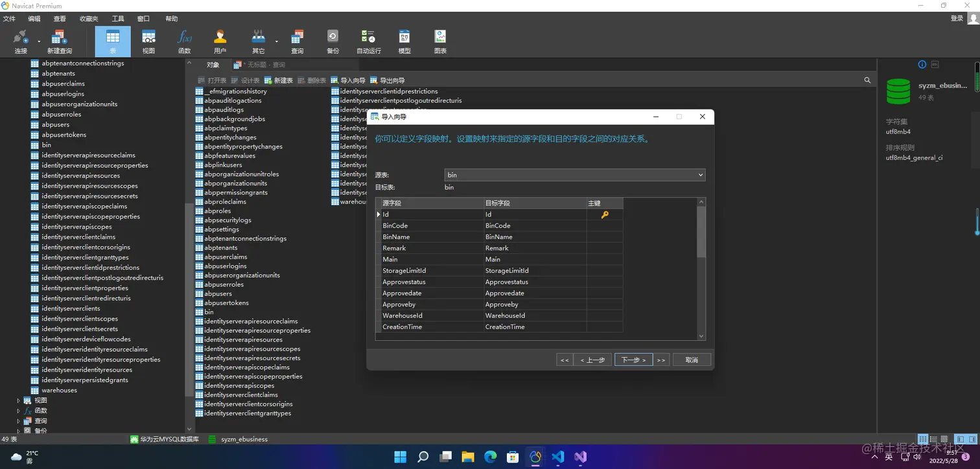Click the DDL icon in the right panel
This screenshot has height=469, width=980.
(x=935, y=64)
